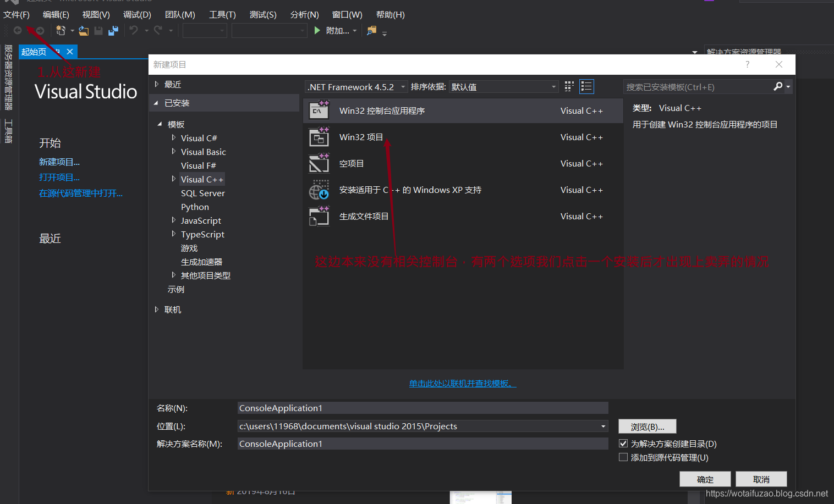Click the 名称 input field

(423, 408)
